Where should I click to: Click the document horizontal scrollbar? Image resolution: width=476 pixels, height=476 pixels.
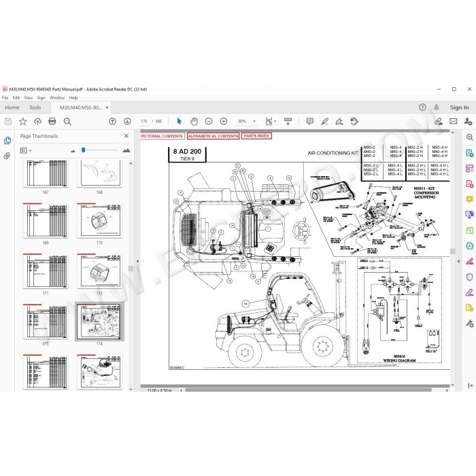click(308, 390)
